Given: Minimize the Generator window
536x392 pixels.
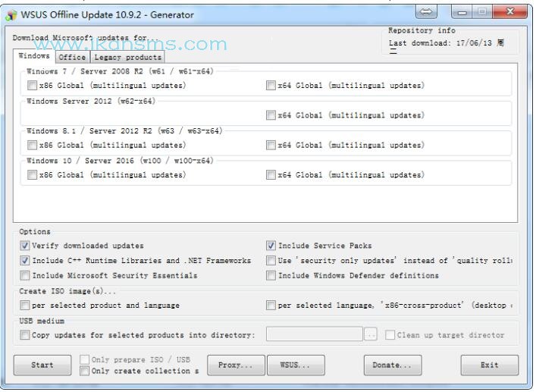Looking at the screenshot, I should click(462, 12).
